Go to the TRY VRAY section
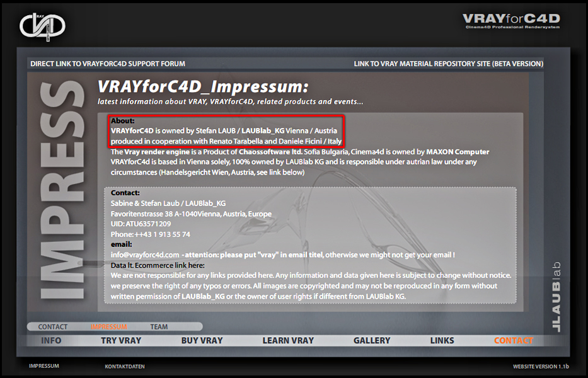The image size is (588, 378). 121,340
